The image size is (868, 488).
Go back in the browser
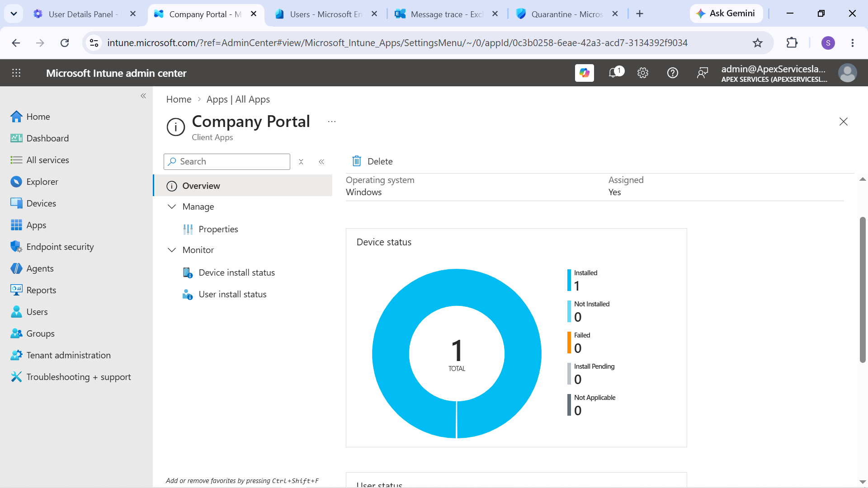coord(16,43)
